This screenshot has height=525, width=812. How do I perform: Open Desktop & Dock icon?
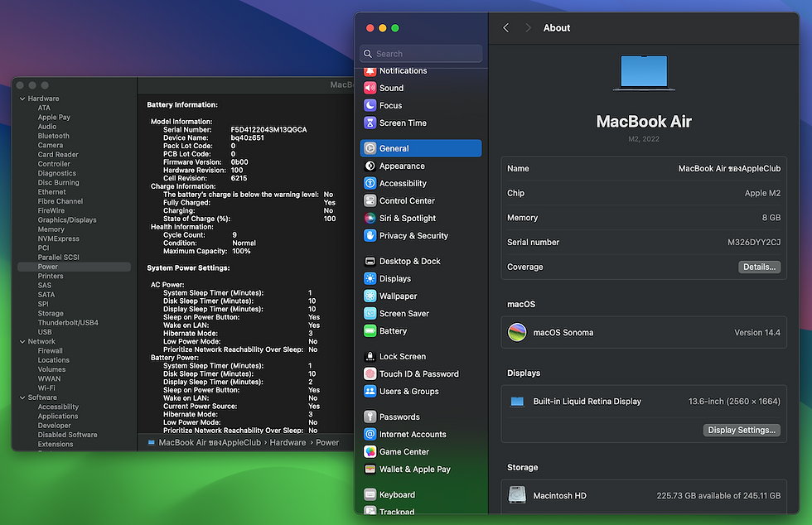coord(370,262)
